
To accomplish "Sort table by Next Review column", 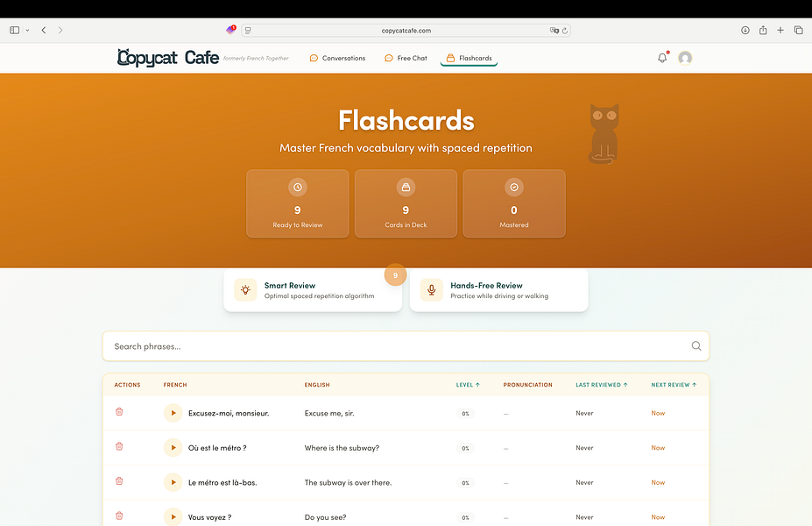I will pos(674,385).
